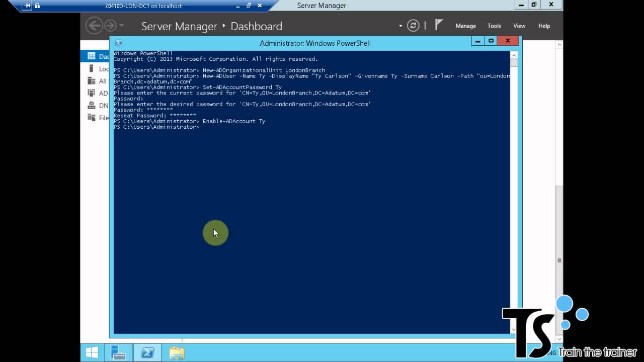
Task: Minimize the PowerShell window
Action: 477,41
